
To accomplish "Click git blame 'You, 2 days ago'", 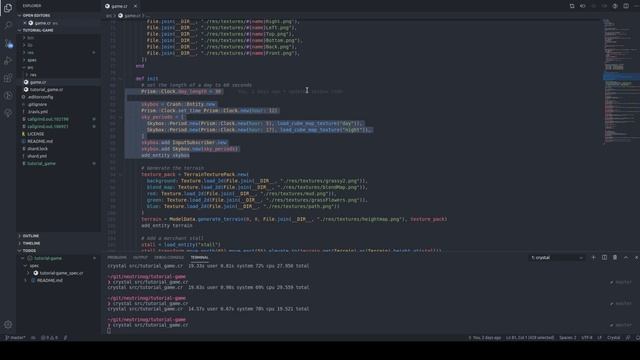I will tap(484, 338).
